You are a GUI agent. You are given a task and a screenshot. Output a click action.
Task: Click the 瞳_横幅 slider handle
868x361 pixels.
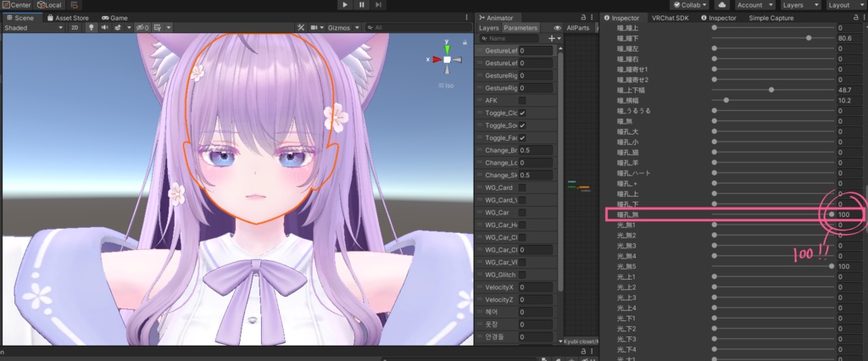coord(726,100)
